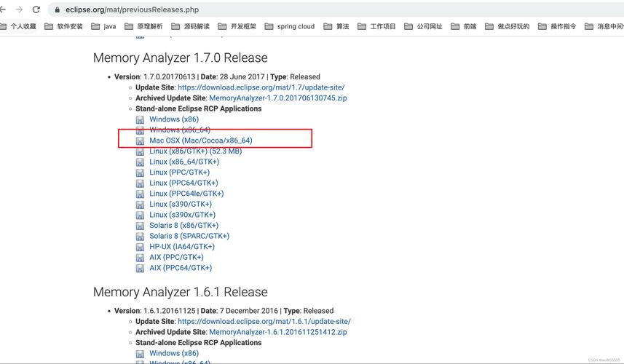
Task: Download Linux (s390x/GTK+) build
Action: coord(182,215)
